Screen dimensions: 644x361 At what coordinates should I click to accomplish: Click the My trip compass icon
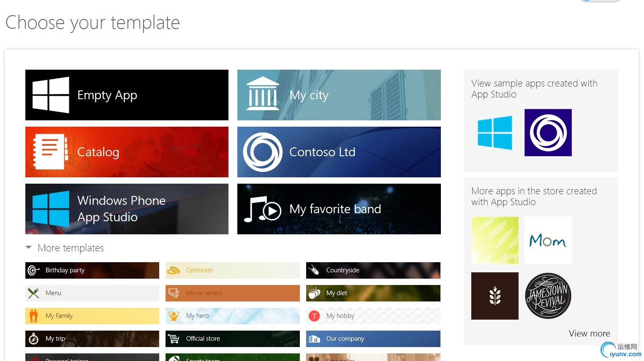(x=33, y=339)
